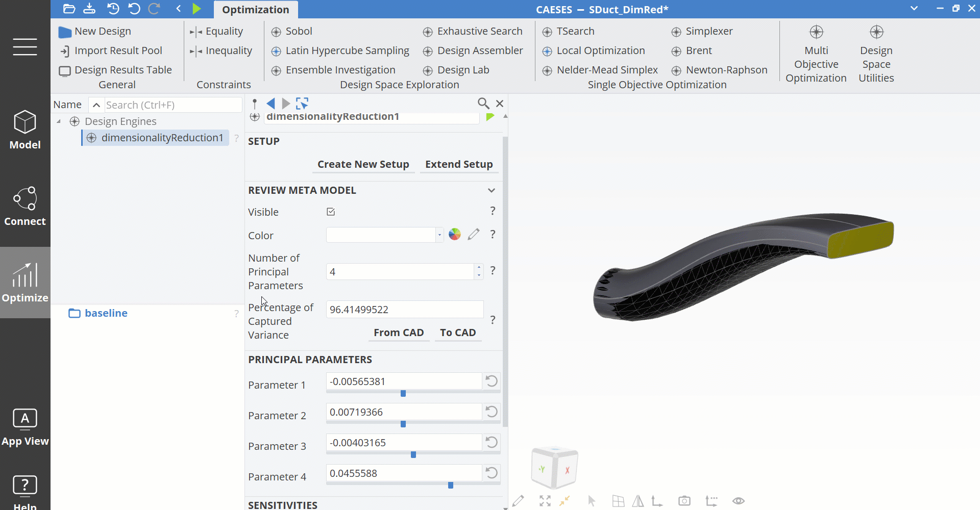This screenshot has width=980, height=510.
Task: Select dimensionalityReduction1 in the tree
Action: [156, 138]
